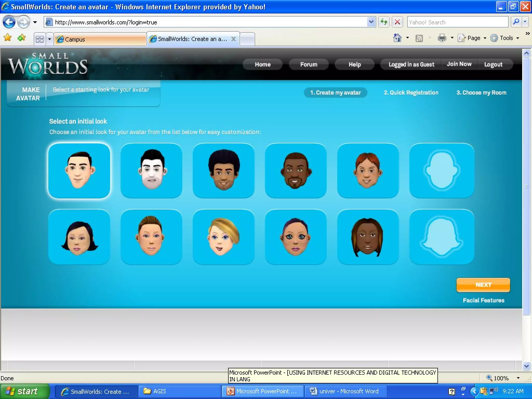Switch to the Campus browser tab

[x=100, y=39]
